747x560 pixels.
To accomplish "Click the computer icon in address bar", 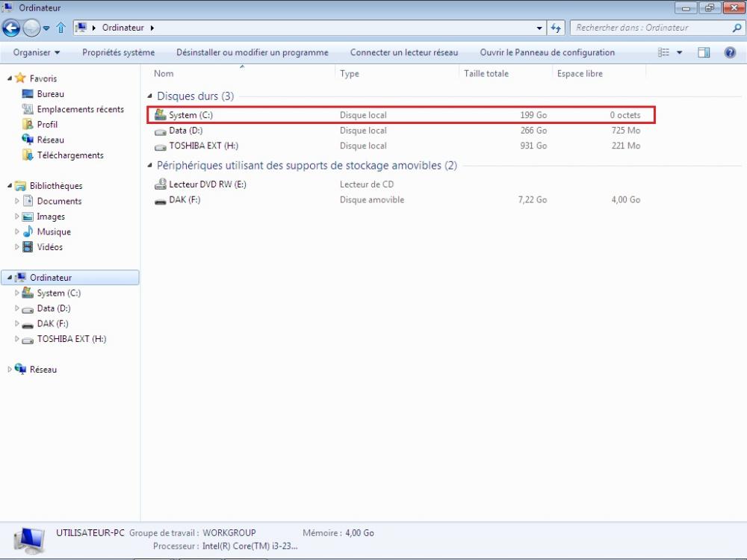I will click(x=81, y=28).
